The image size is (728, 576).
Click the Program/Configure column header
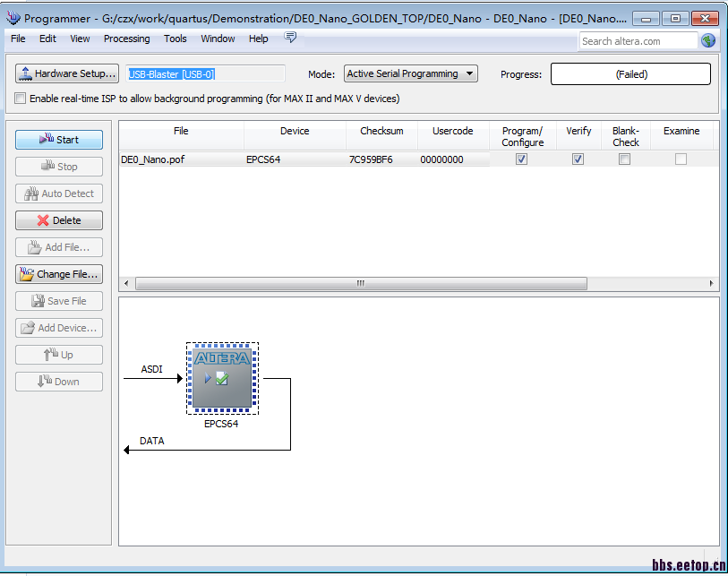[x=522, y=136]
